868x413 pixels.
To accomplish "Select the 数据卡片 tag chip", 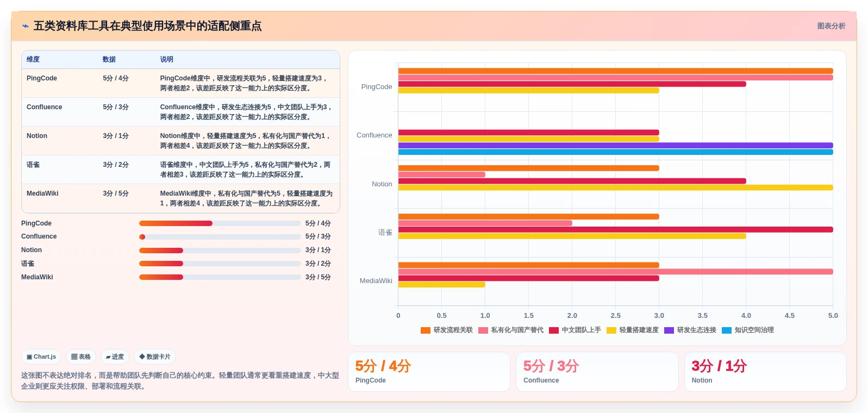I will (x=155, y=357).
